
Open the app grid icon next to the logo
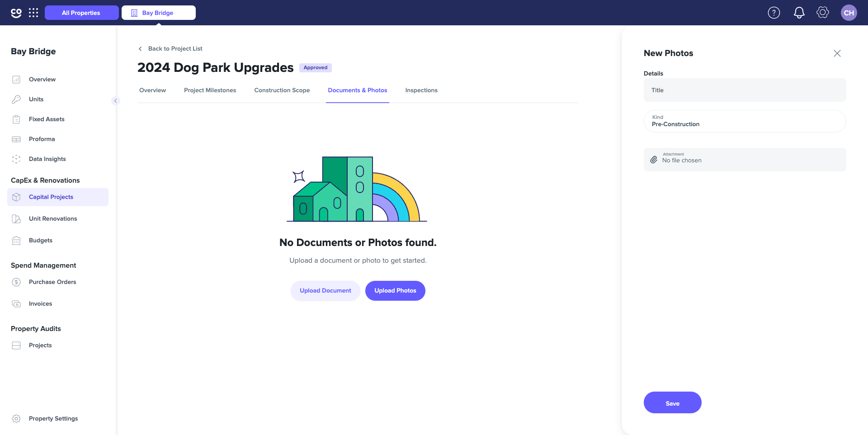pos(34,13)
